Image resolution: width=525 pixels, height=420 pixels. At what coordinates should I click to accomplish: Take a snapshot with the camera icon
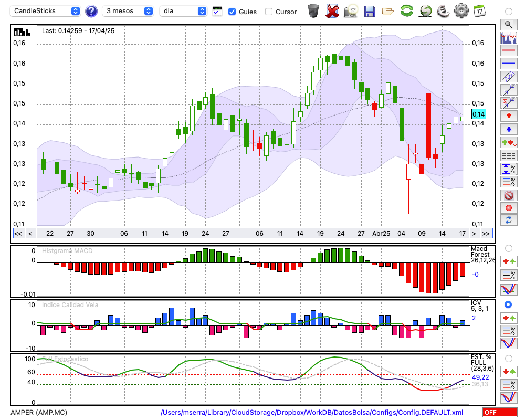pyautogui.click(x=351, y=11)
